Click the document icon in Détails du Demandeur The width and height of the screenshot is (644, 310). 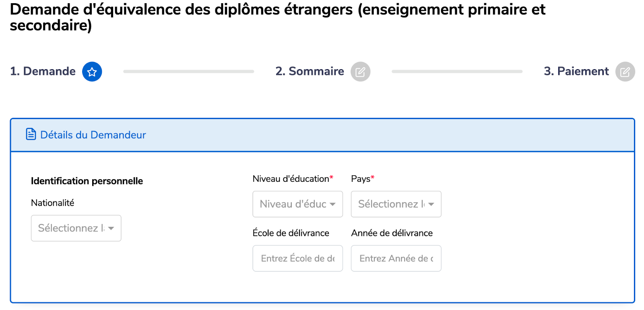pyautogui.click(x=31, y=134)
